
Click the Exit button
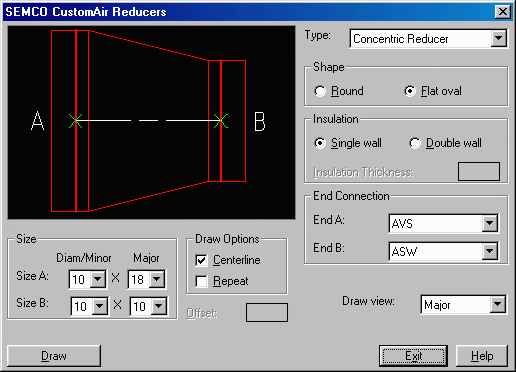413,356
